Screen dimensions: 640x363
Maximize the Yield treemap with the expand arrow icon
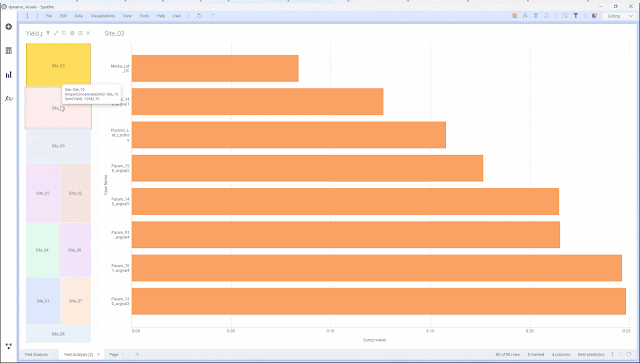[56, 33]
